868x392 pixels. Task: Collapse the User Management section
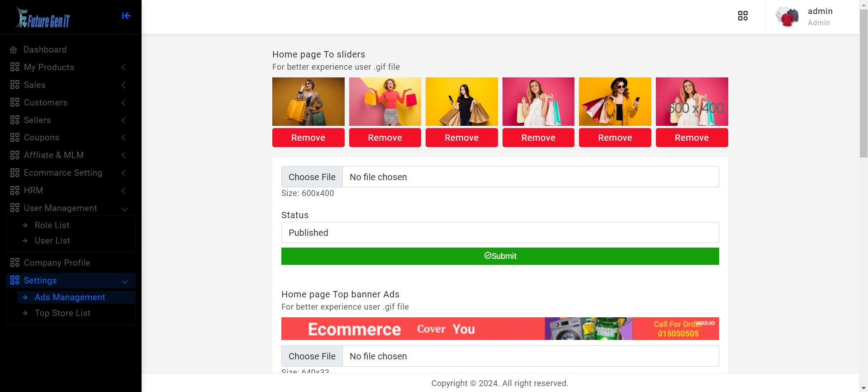tap(124, 209)
